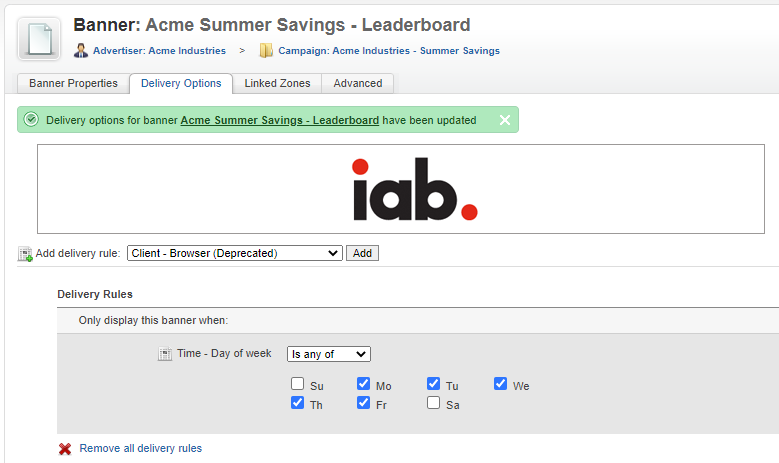Click the green success checkmark icon
Screen dimensions: 779x463
31,120
